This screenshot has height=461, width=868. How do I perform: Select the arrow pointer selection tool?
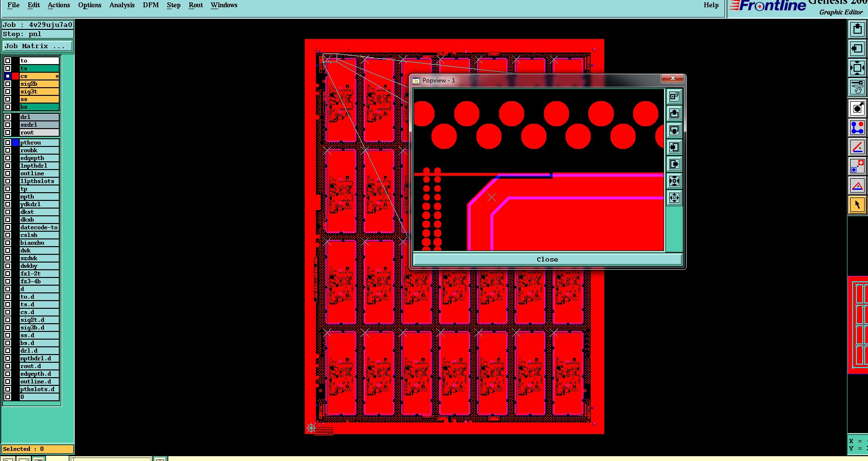point(857,205)
